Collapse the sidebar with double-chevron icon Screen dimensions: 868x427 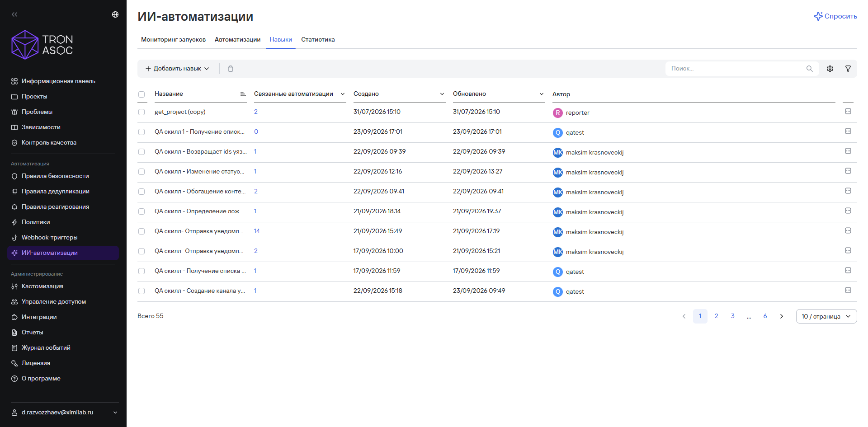coord(14,14)
